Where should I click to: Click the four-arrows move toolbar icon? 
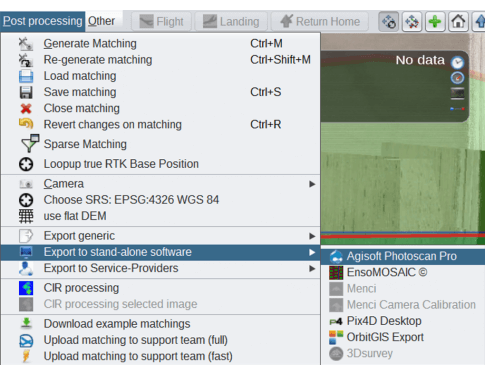coord(412,22)
